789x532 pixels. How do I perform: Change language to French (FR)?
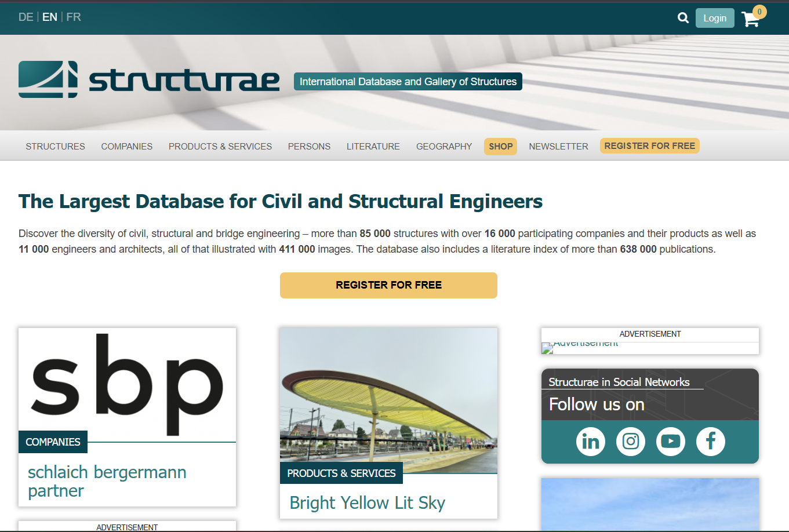(x=74, y=17)
